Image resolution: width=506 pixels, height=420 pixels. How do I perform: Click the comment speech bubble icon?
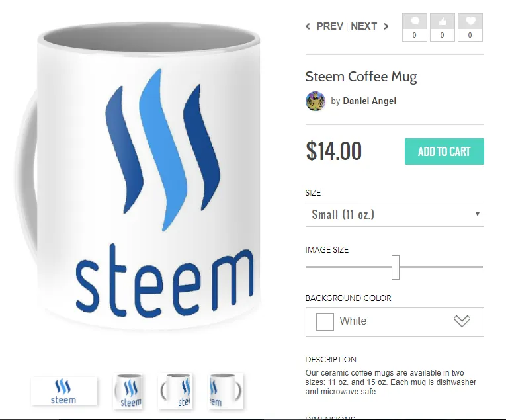pyautogui.click(x=415, y=22)
